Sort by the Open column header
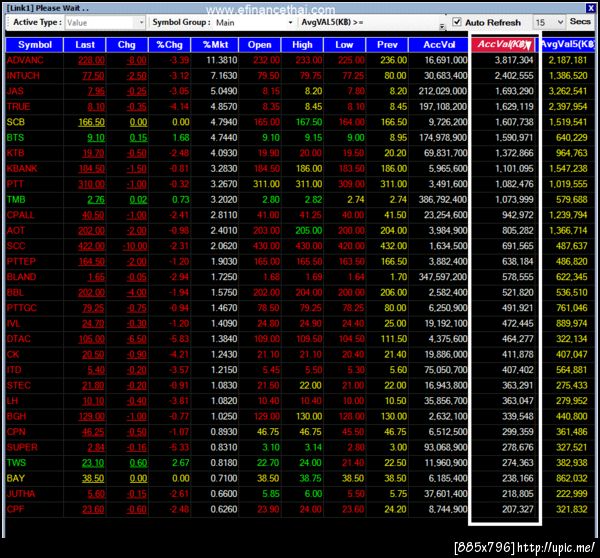The width and height of the screenshot is (600, 558). click(x=259, y=45)
